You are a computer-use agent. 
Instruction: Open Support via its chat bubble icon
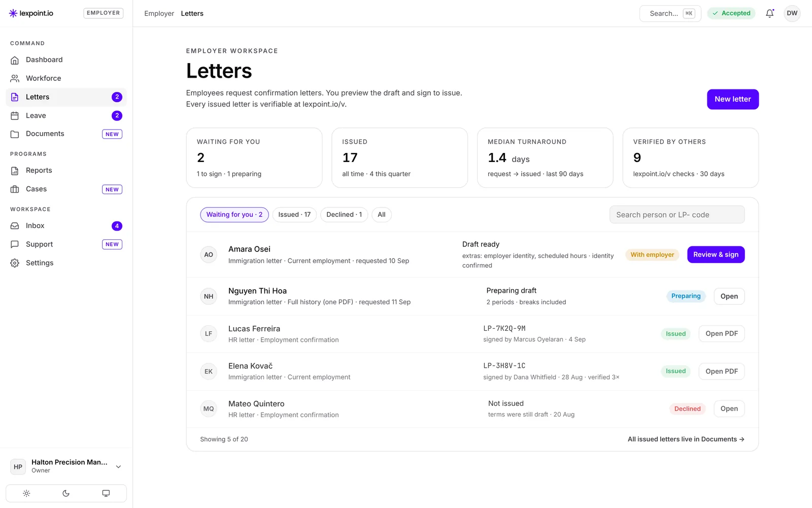pos(15,244)
